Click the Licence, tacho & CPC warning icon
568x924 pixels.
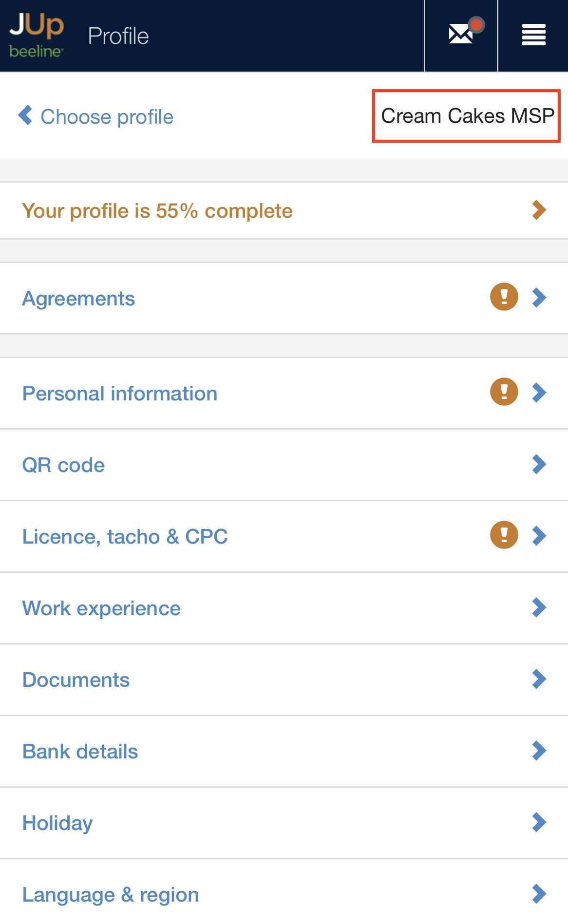click(x=504, y=535)
